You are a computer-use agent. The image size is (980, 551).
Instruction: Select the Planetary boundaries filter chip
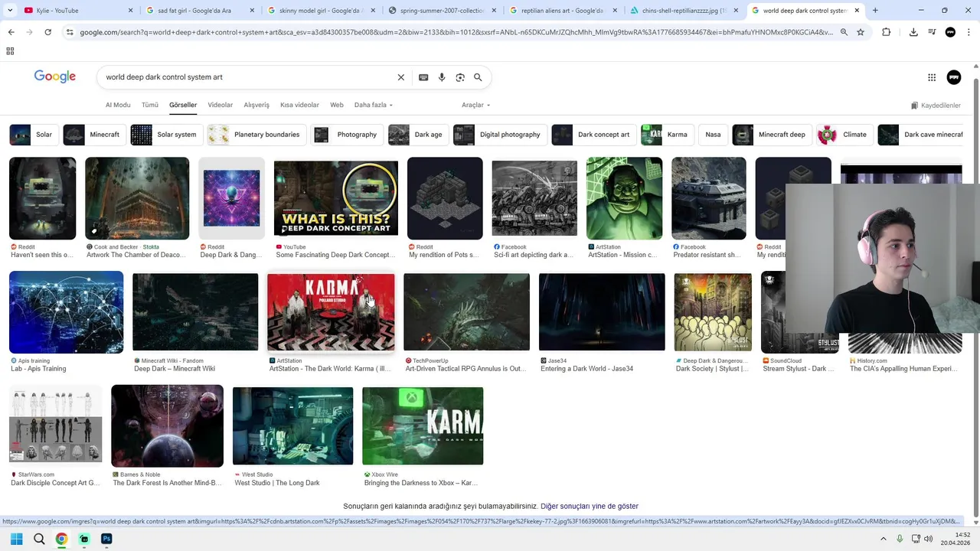pos(256,135)
